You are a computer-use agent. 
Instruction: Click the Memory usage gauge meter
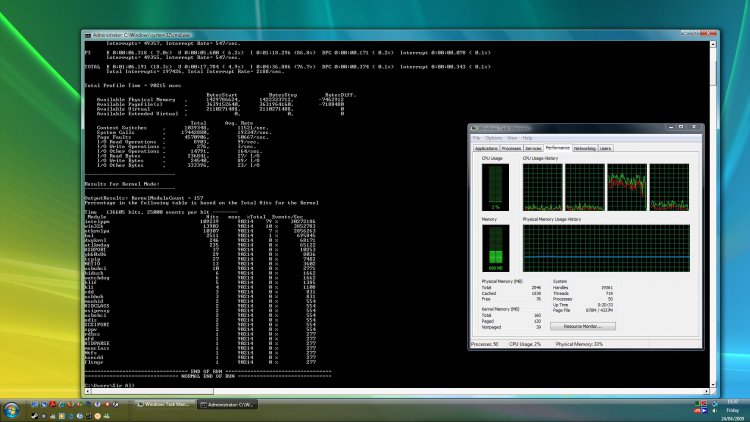pos(495,248)
